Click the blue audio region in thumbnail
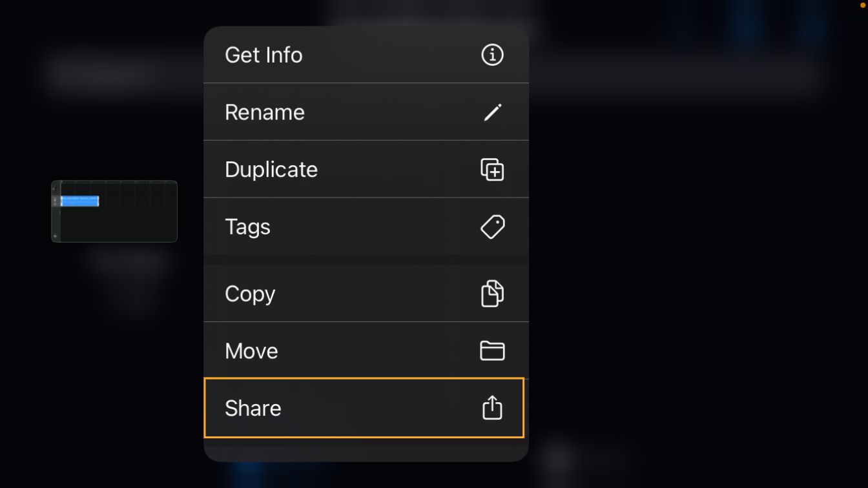 point(79,201)
